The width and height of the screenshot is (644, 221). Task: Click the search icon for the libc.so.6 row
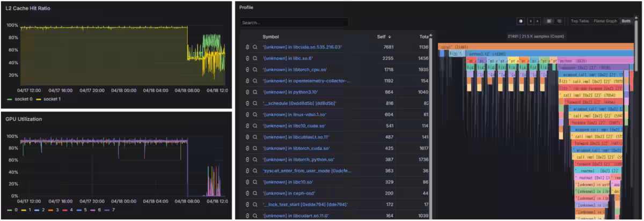[255, 58]
